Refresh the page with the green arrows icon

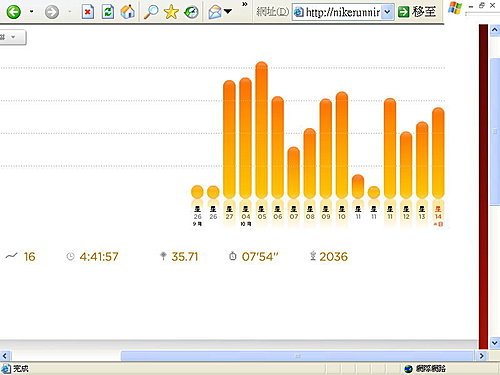pyautogui.click(x=108, y=12)
